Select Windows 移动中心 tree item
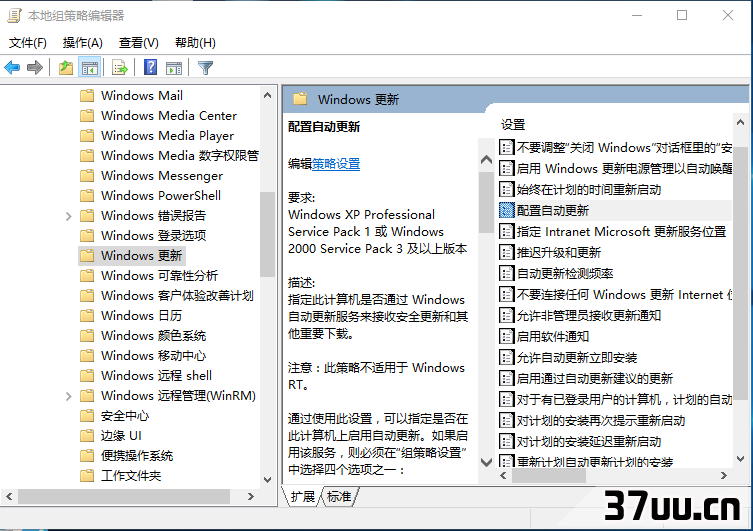This screenshot has width=753, height=531. coord(153,355)
